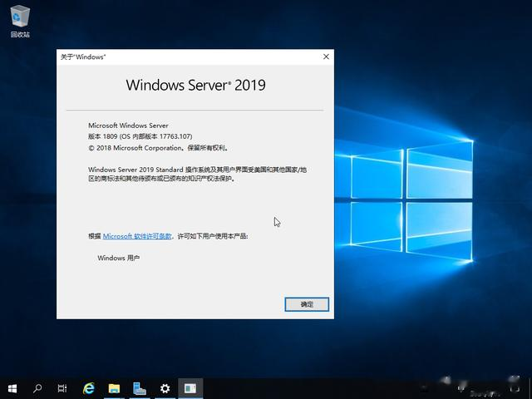Launch Internet Explorer from taskbar

point(89,388)
